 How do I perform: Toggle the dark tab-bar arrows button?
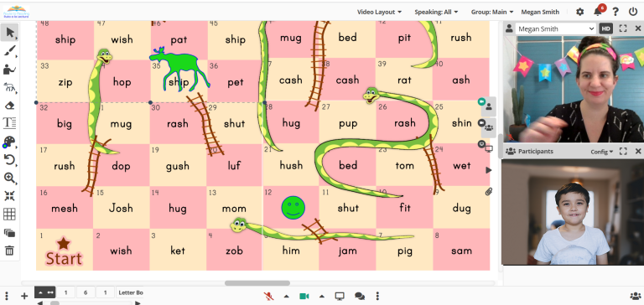(44, 292)
